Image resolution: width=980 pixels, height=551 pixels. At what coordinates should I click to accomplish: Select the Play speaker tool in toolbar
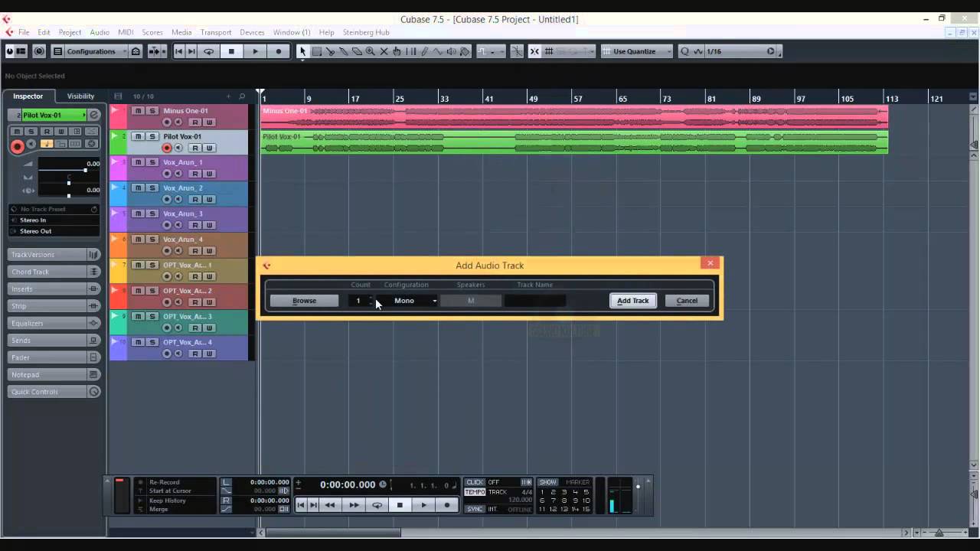451,51
